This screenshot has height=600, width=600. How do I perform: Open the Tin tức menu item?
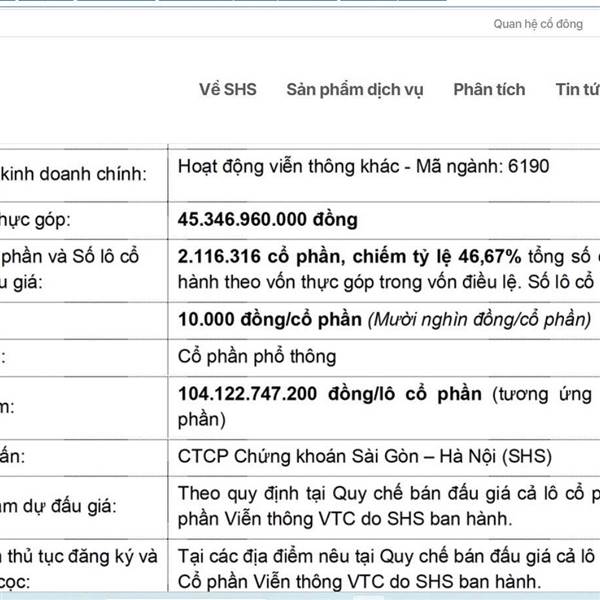(578, 89)
